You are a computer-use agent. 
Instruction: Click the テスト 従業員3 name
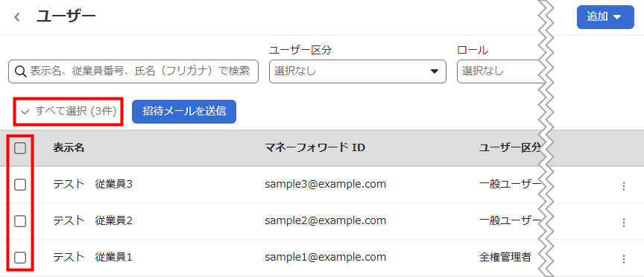(93, 185)
